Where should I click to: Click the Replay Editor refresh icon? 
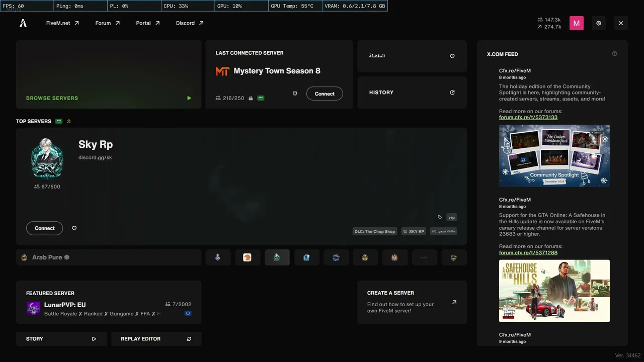189,339
